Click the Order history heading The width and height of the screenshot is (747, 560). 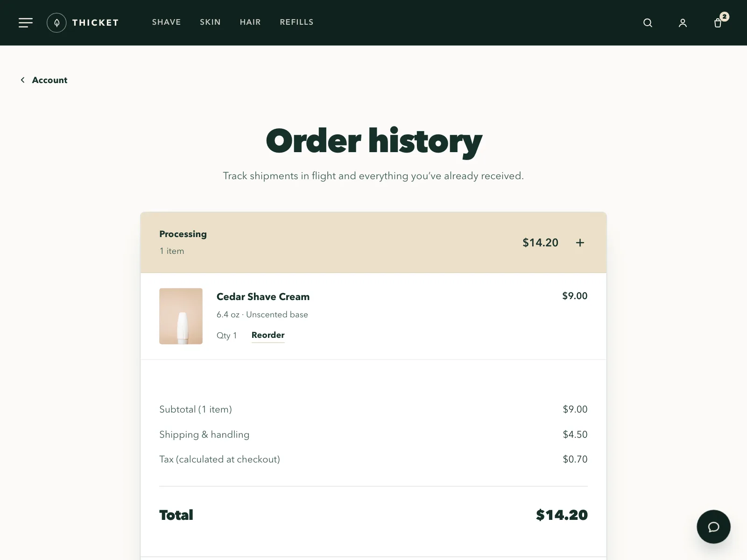coord(373,141)
